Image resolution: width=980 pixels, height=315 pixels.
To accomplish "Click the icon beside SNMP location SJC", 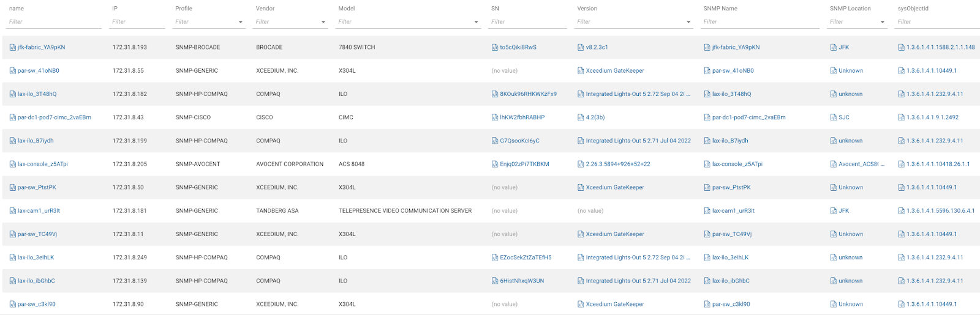I will point(834,117).
